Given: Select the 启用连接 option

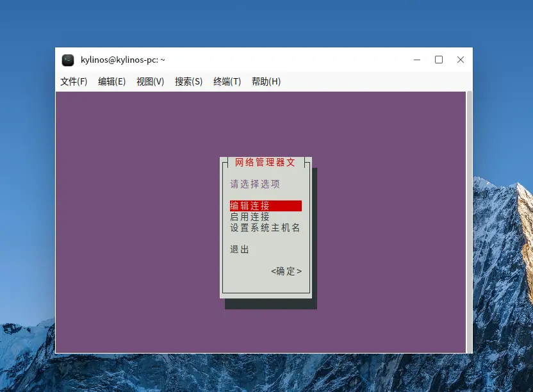Looking at the screenshot, I should (x=250, y=216).
